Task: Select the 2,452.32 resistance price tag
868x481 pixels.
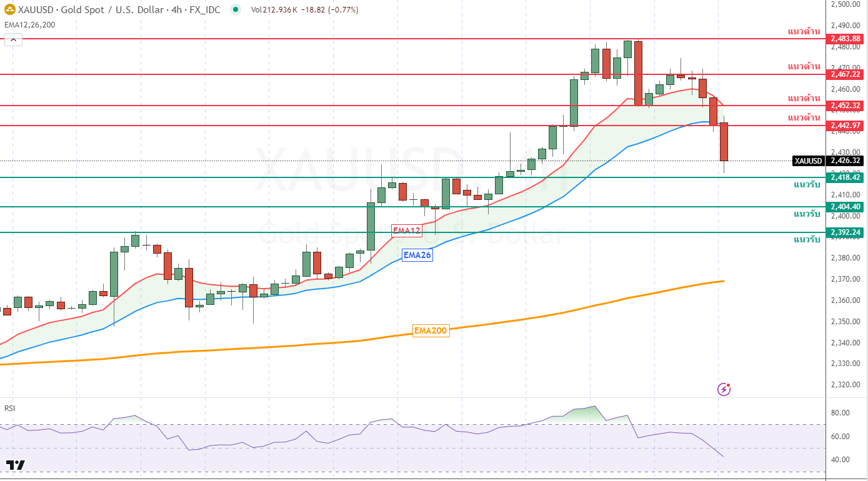Action: click(x=846, y=106)
